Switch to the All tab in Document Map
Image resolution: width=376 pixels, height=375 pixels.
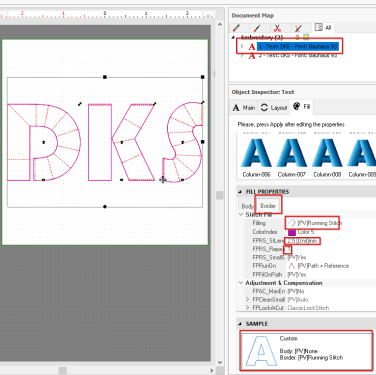(323, 27)
